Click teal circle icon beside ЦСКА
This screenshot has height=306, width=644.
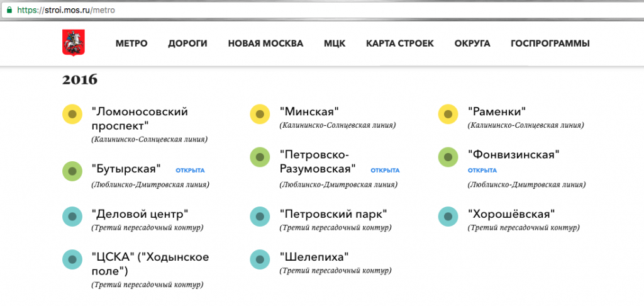(x=72, y=259)
